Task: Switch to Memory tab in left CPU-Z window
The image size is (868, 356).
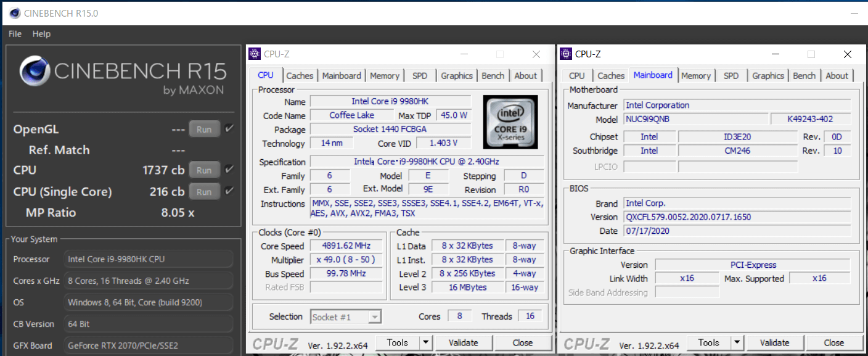Action: 385,76
